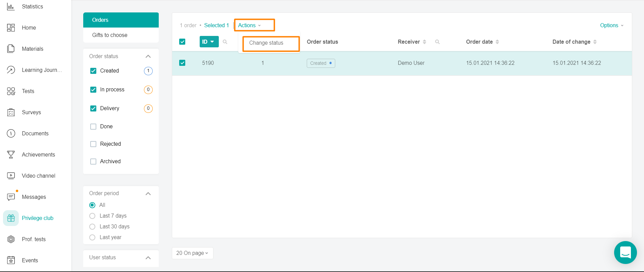This screenshot has height=272, width=644.
Task: Check the Done status filter
Action: point(93,127)
